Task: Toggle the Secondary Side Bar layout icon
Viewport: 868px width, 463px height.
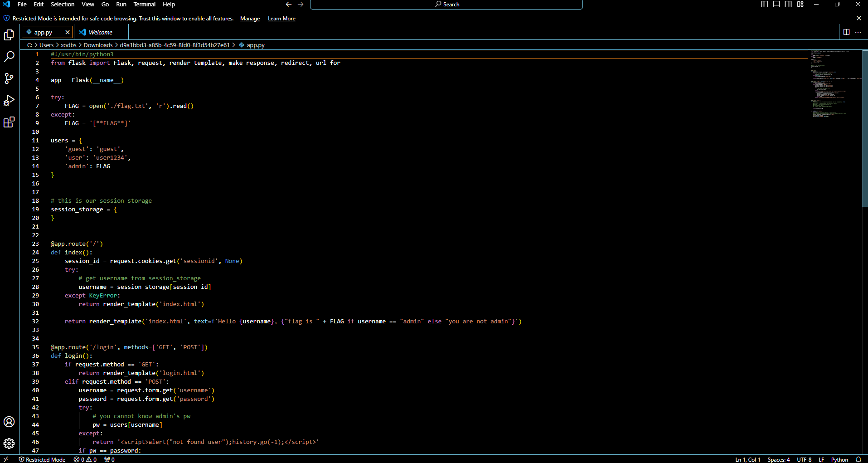Action: click(788, 4)
